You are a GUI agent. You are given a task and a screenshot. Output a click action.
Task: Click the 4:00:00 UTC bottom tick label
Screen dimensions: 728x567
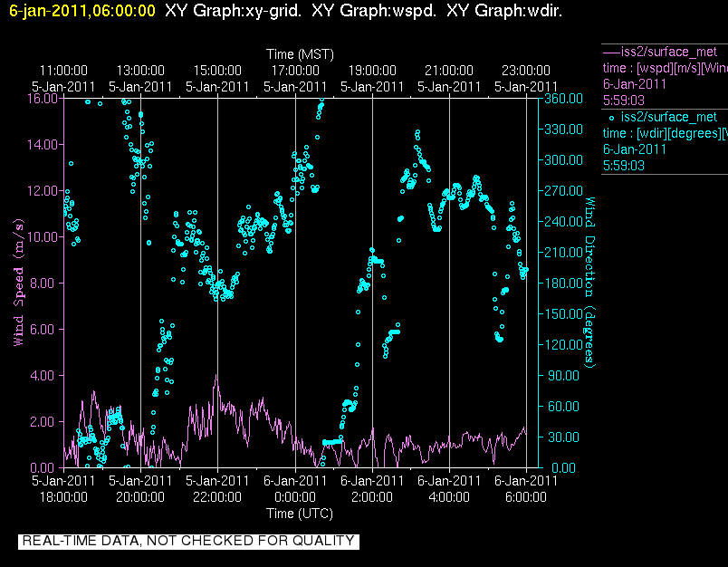point(449,497)
